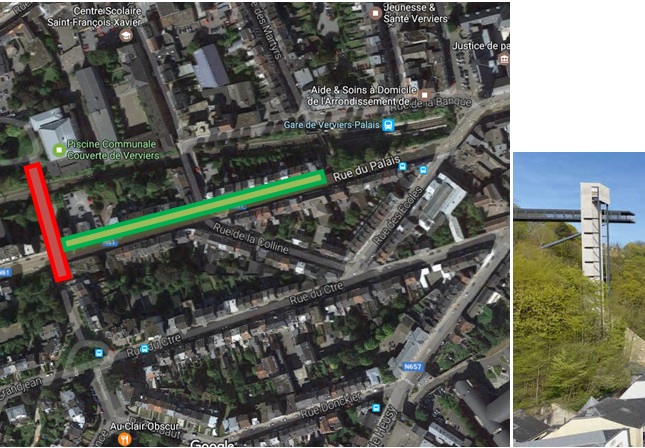
Task: Click the Google logo at the map bottom
Action: point(212,443)
